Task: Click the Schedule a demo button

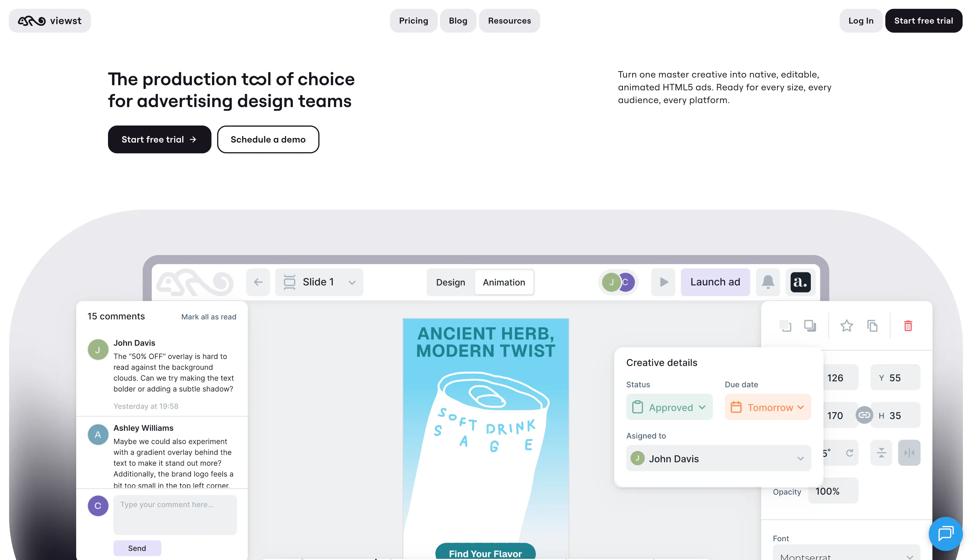Action: pyautogui.click(x=268, y=139)
